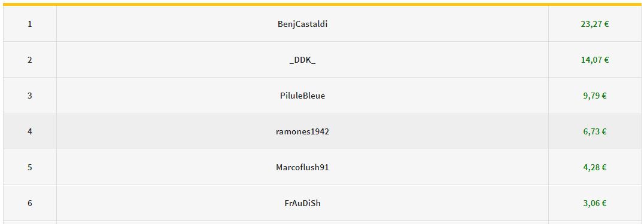The height and width of the screenshot is (224, 644).
Task: Click rank number 1 cell
Action: pyautogui.click(x=29, y=24)
